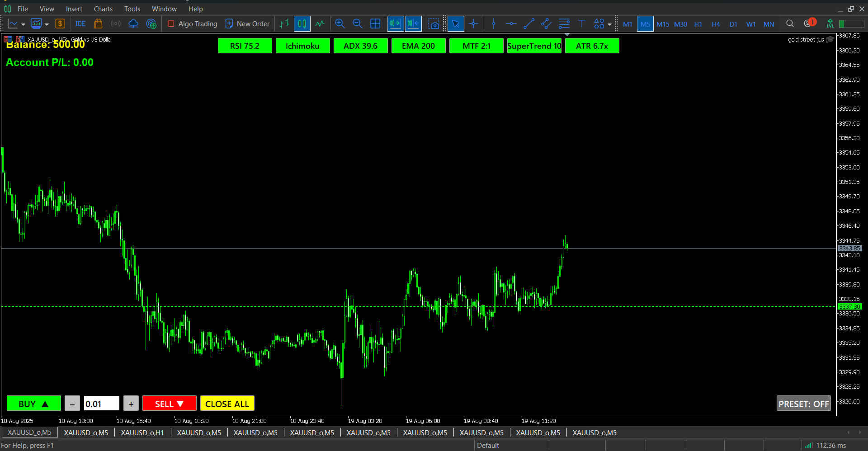Open the VPS cloud icon
This screenshot has height=451, width=868.
133,24
